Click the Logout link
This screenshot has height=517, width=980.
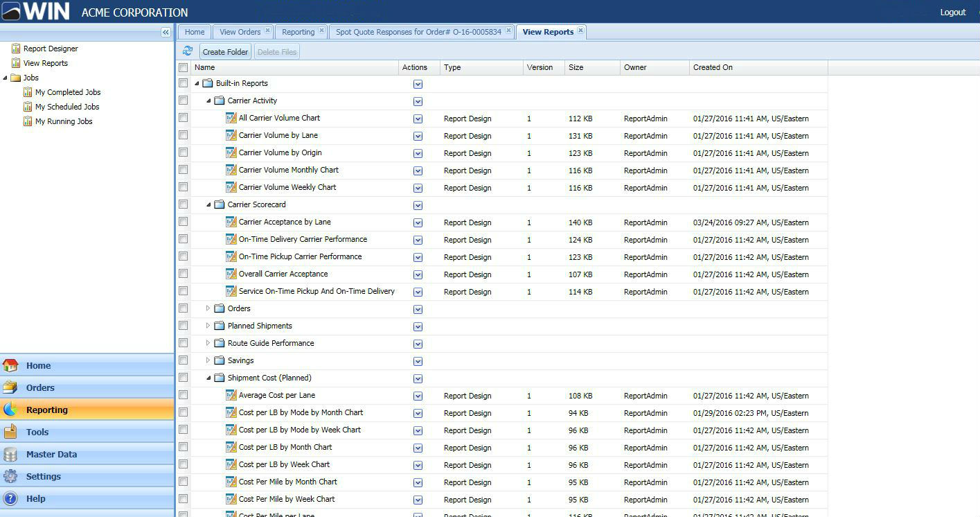click(x=952, y=12)
